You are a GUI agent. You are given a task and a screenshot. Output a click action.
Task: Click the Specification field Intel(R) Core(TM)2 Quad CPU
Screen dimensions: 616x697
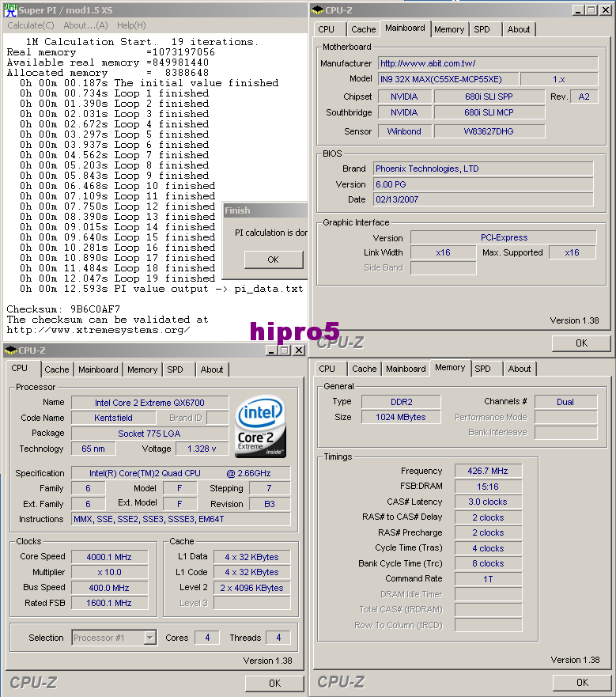point(181,473)
